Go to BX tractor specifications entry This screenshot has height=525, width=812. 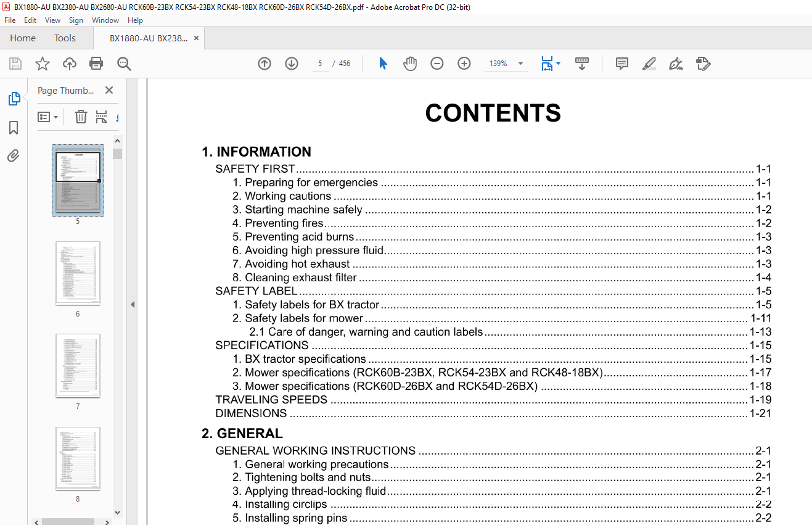click(x=502, y=359)
